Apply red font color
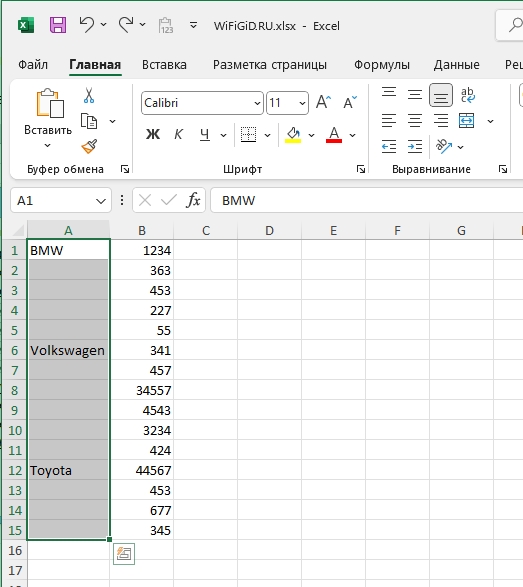This screenshot has height=587, width=523. 334,134
